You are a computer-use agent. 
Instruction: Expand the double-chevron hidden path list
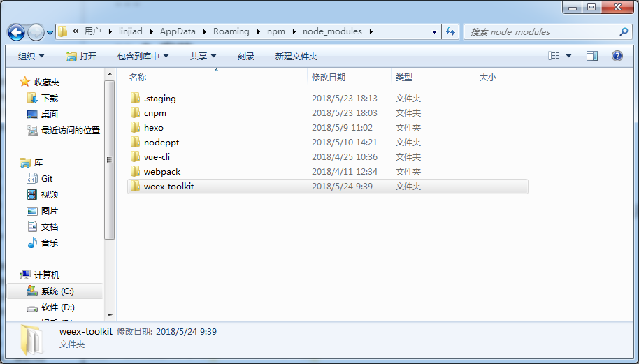point(76,31)
